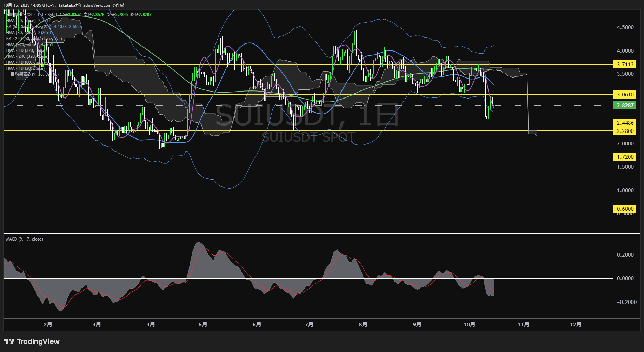Select the 2.4486 yellow price label
This screenshot has height=352, width=644.
(x=625, y=123)
